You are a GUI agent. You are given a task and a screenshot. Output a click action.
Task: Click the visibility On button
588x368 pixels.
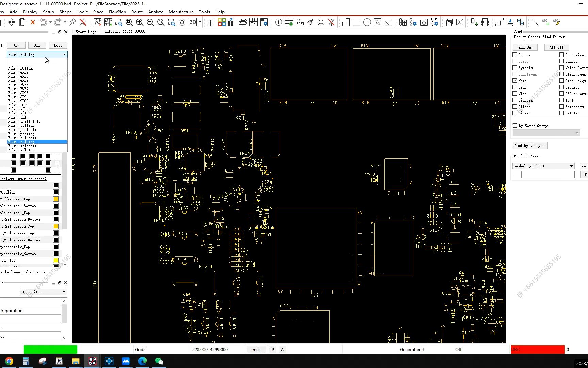(x=16, y=45)
